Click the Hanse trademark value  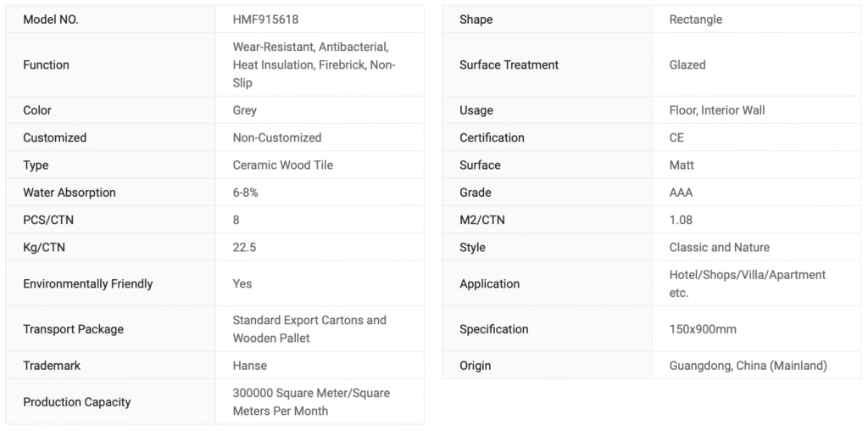point(250,366)
